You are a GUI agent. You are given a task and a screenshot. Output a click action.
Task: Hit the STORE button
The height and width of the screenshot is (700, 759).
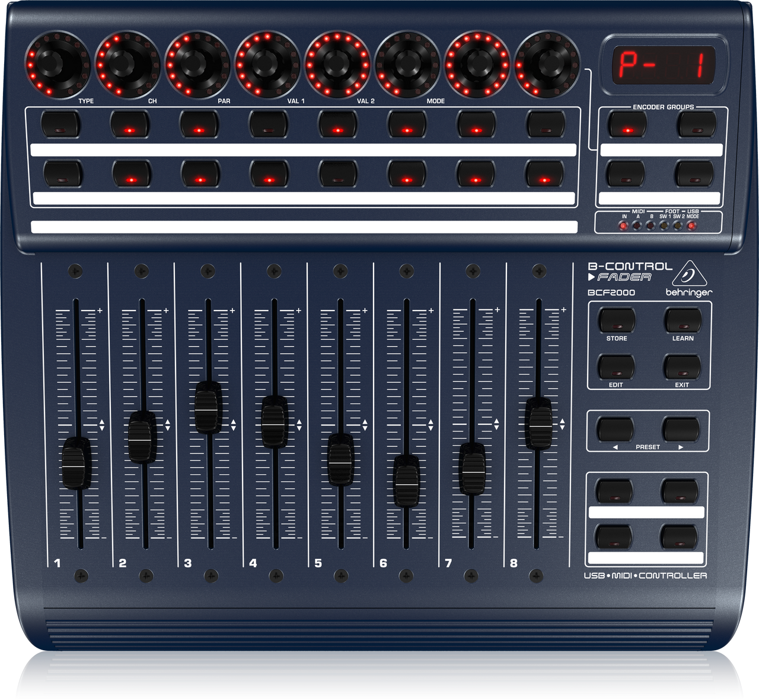click(x=617, y=320)
